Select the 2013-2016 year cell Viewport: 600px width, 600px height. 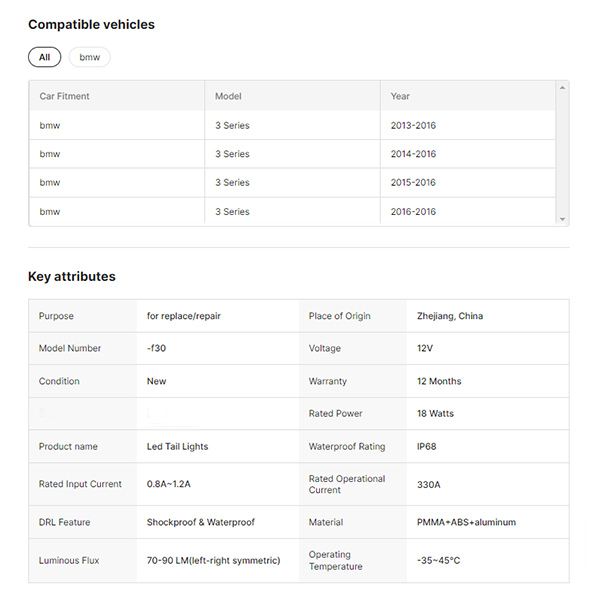click(x=413, y=125)
